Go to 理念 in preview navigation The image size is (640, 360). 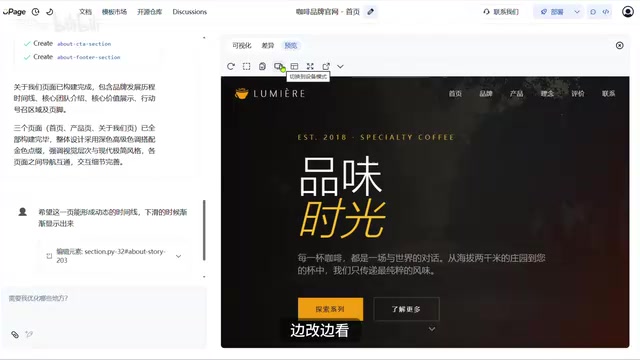547,93
